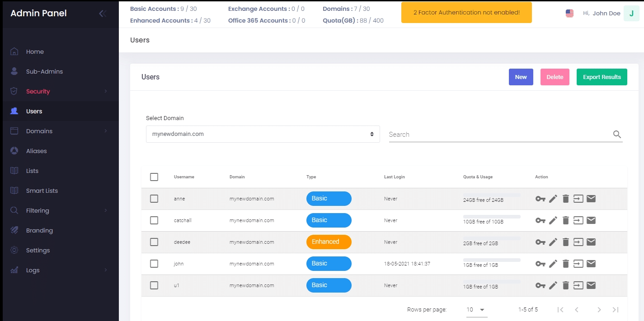This screenshot has height=321, width=644.
Task: Click the US flag language icon
Action: [x=569, y=14]
